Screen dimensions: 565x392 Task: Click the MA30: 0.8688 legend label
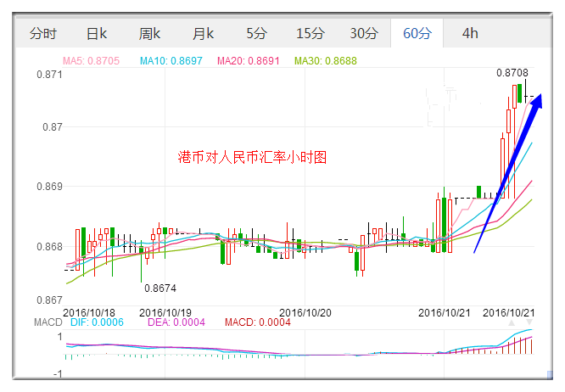(326, 60)
